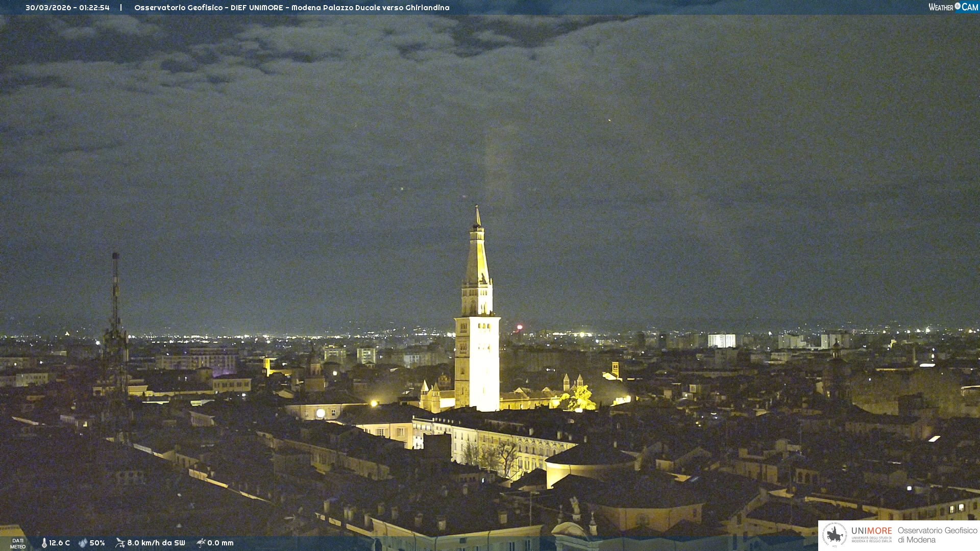Click the DATI METEO label

tap(18, 543)
